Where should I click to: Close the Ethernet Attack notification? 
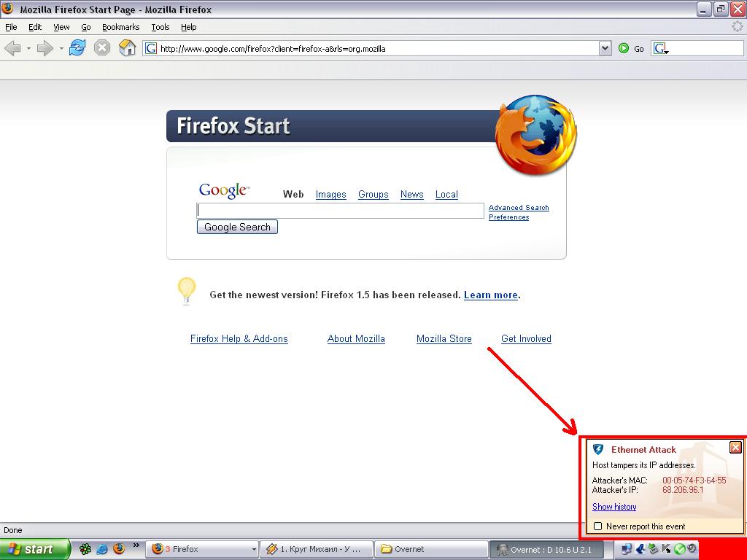pos(735,447)
